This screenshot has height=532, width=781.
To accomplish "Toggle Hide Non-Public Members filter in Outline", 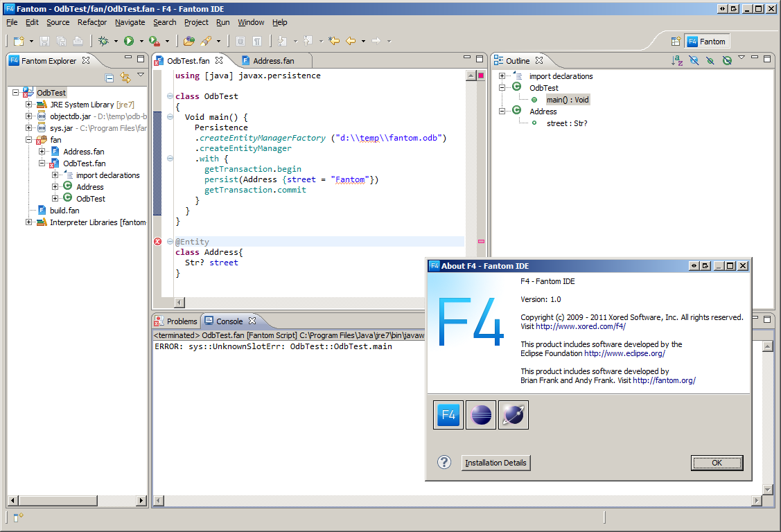I will (727, 60).
